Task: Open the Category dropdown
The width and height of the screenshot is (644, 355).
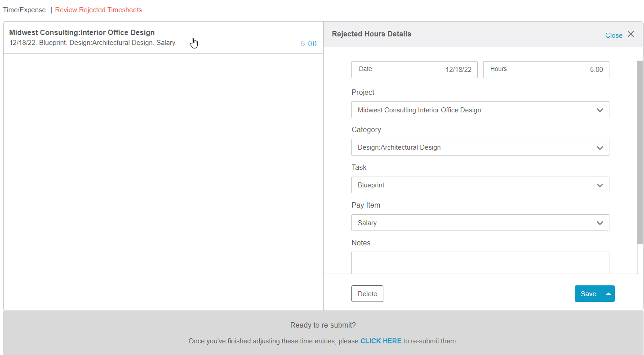Action: point(480,147)
